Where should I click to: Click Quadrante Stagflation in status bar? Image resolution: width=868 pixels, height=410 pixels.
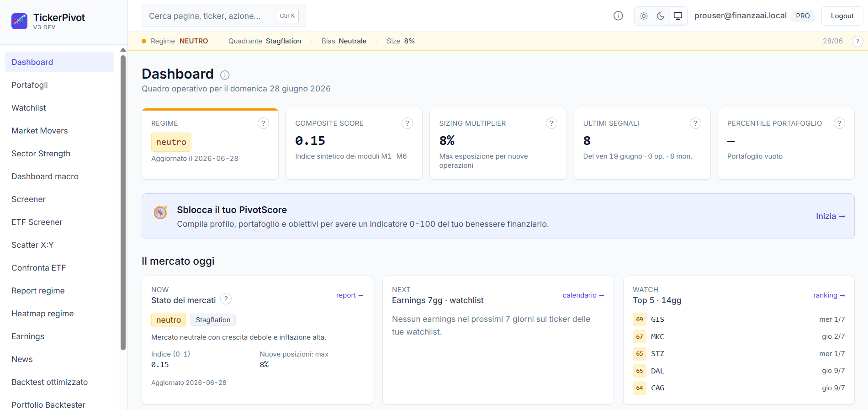coord(265,41)
